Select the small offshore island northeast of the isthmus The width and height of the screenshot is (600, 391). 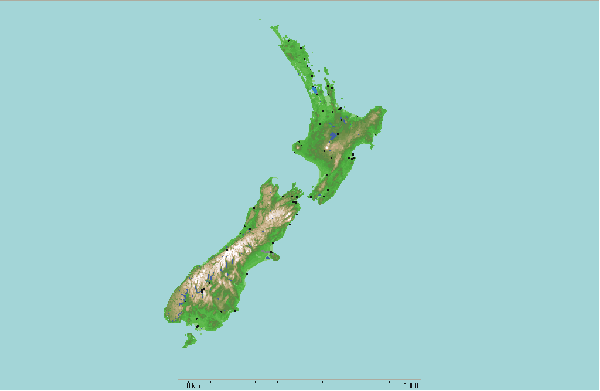pos(326,70)
